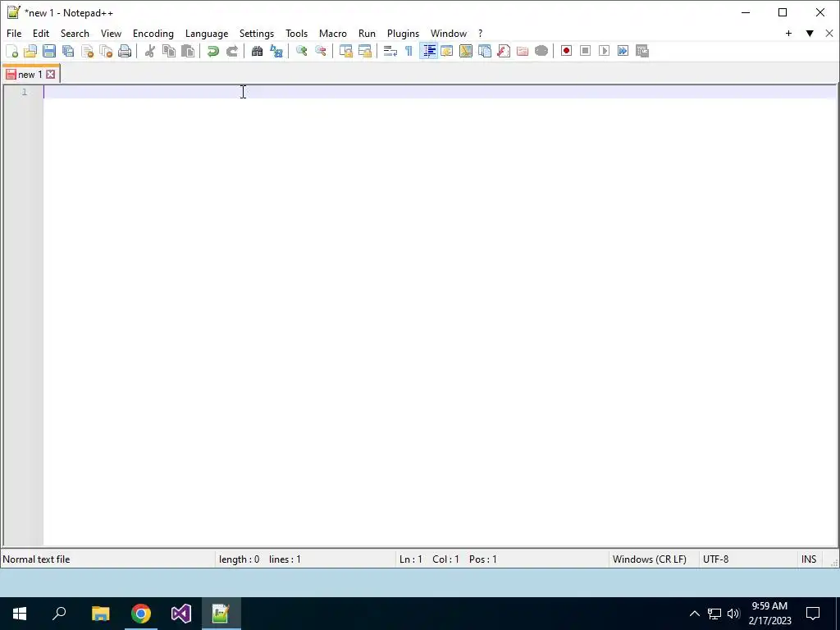The height and width of the screenshot is (630, 840).
Task: Expand the tab list down-arrow
Action: (810, 33)
